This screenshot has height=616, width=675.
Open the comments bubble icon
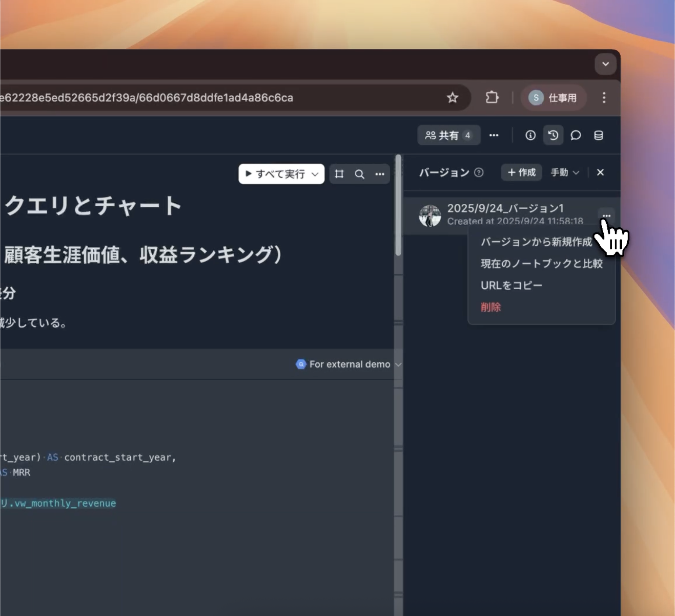click(576, 135)
